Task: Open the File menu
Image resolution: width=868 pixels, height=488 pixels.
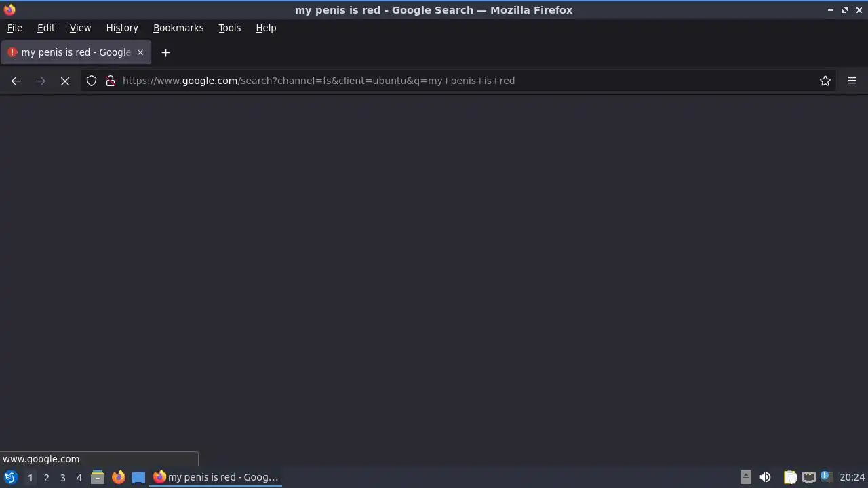Action: pyautogui.click(x=14, y=28)
